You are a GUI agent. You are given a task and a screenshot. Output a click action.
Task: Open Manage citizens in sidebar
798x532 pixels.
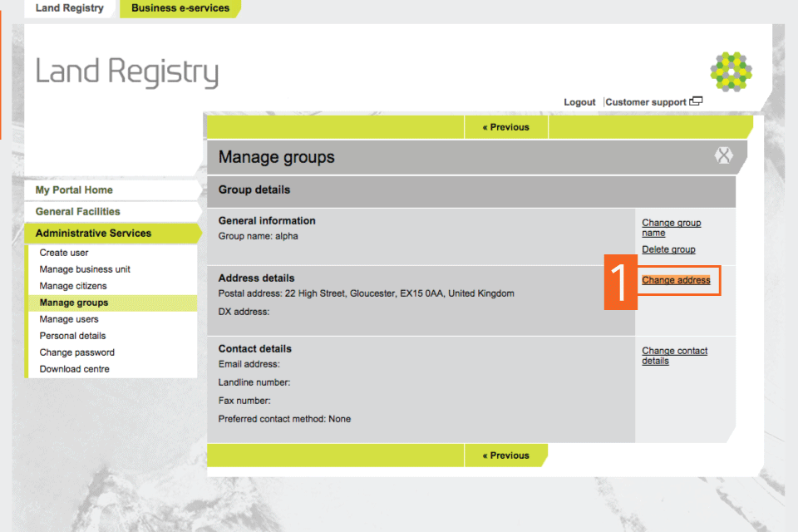(73, 286)
